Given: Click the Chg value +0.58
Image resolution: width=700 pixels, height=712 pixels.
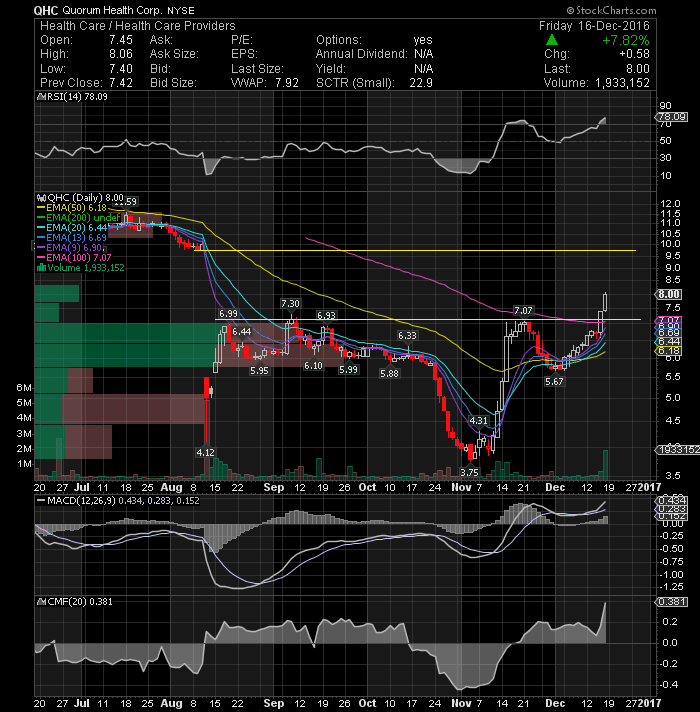Looking at the screenshot, I should tap(635, 54).
